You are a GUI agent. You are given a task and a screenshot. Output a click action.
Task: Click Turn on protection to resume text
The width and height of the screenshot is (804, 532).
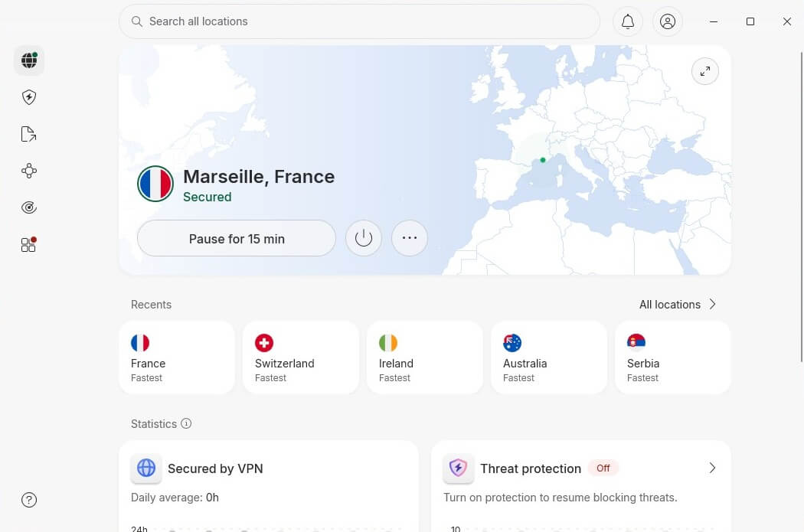pyautogui.click(x=560, y=498)
